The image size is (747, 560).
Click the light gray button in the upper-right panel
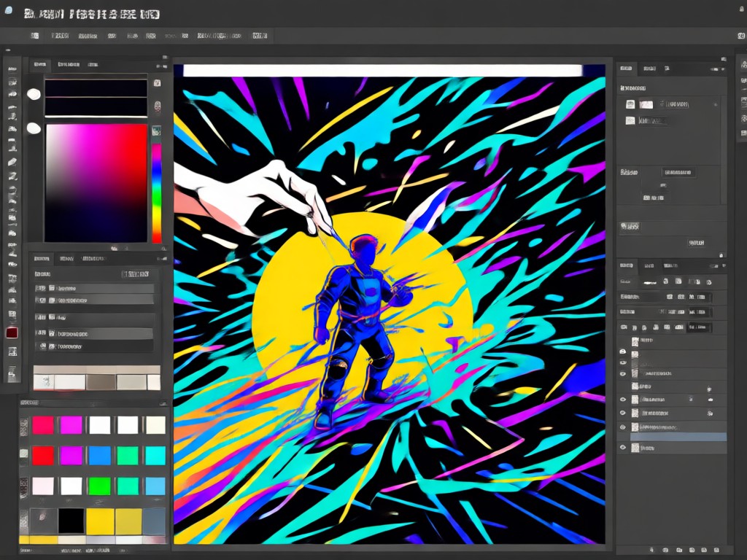click(x=630, y=227)
